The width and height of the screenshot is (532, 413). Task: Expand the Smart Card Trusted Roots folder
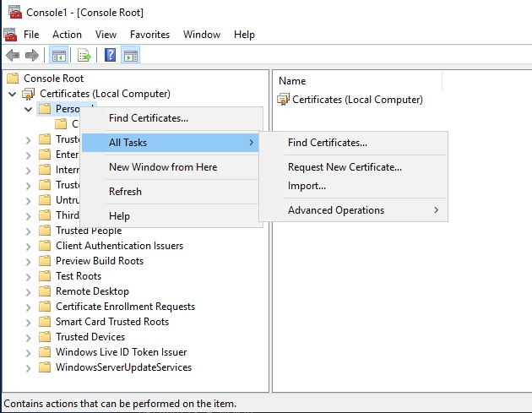click(29, 323)
